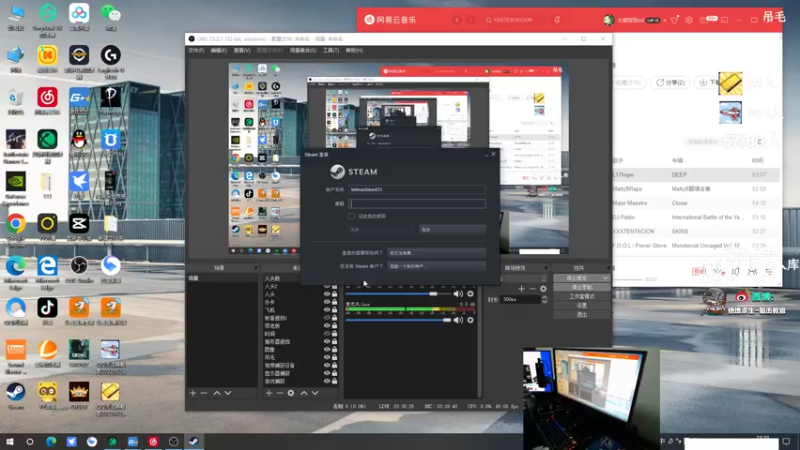The image size is (800, 450).
Task: Remove selected scene with the minus button
Action: (204, 393)
